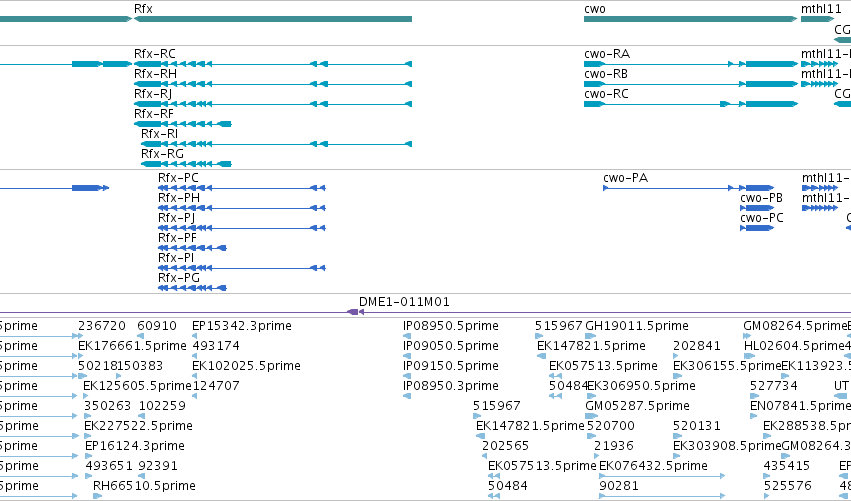Select the Rfx-PC protein label

tap(178, 178)
